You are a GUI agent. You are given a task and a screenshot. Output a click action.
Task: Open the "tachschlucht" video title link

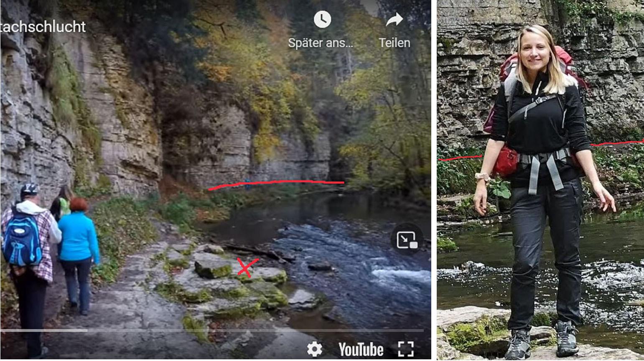click(43, 27)
